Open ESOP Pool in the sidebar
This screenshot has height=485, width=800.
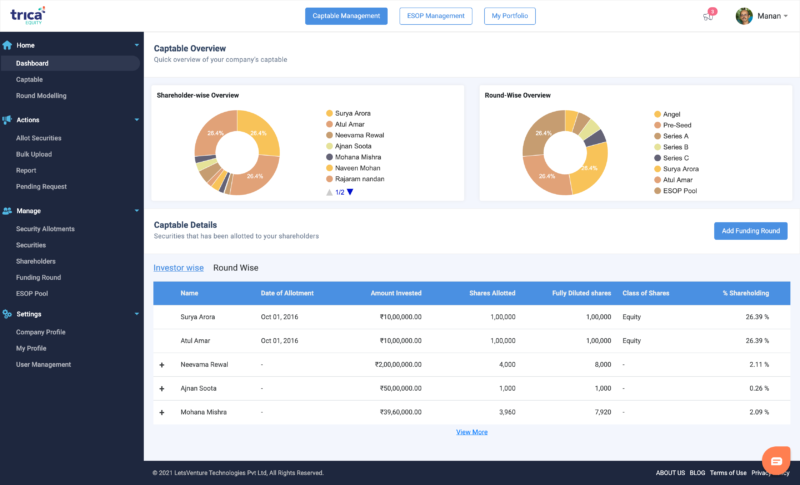pos(32,294)
